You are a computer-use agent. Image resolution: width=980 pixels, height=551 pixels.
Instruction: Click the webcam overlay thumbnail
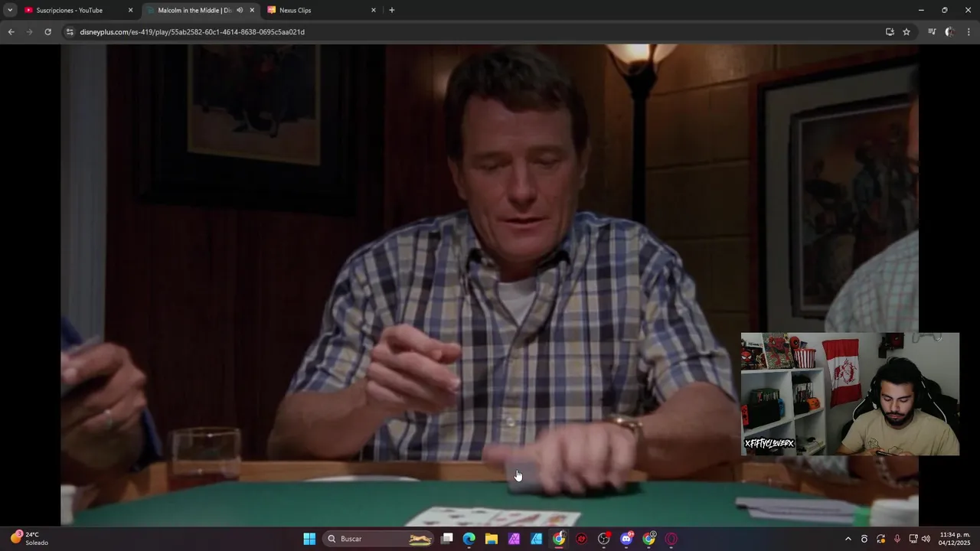coord(850,394)
